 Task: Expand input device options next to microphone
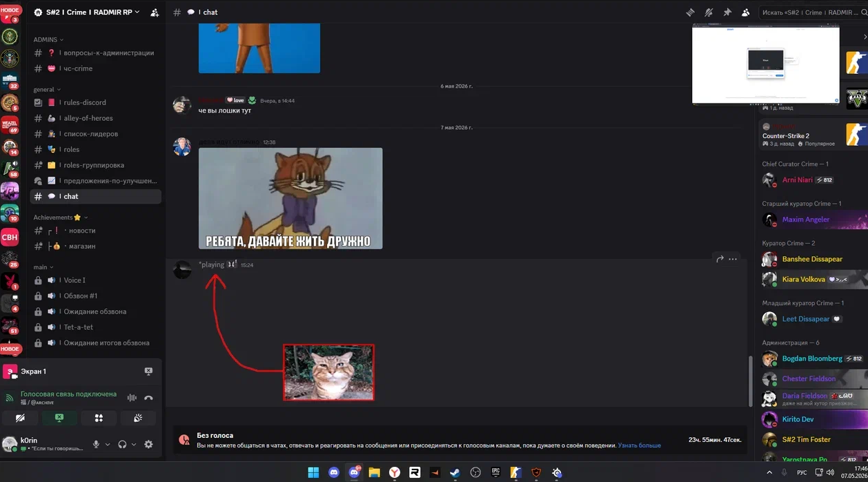tap(108, 445)
